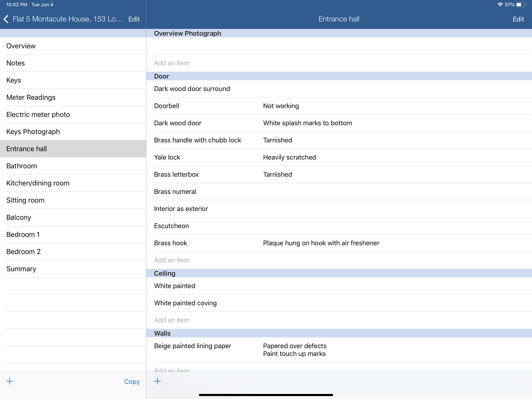Open the Summary section
The width and height of the screenshot is (532, 399).
pyautogui.click(x=73, y=269)
